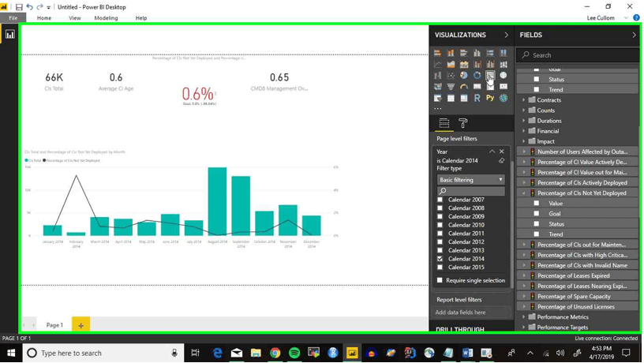Viewport: 644px width, 363px height.
Task: Clear the Year filter with eraser icon
Action: point(501,160)
